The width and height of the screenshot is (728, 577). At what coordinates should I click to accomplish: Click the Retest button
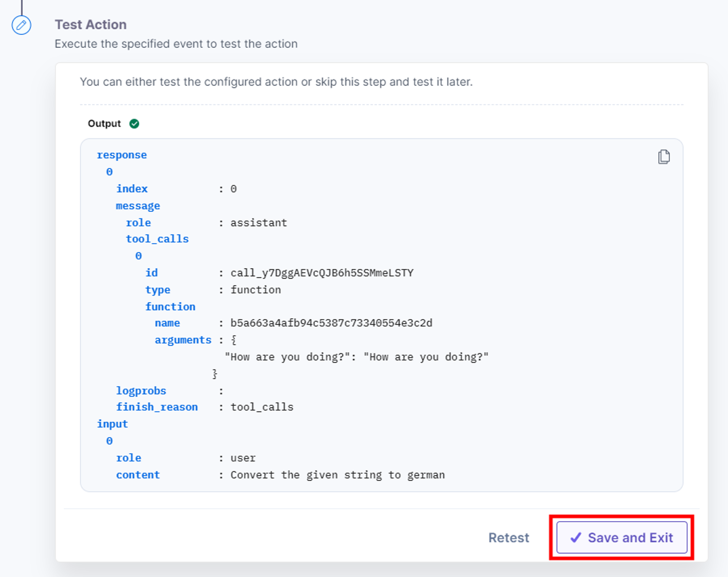[x=508, y=538]
